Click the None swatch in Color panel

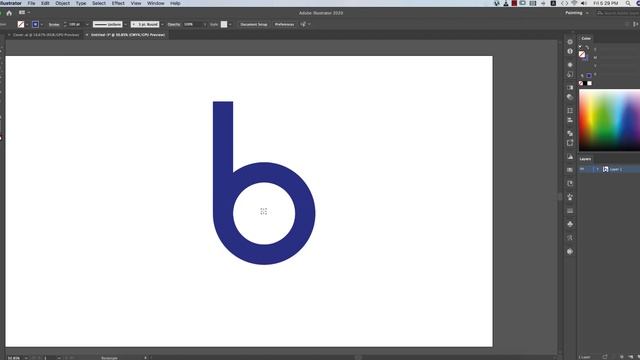(581, 83)
